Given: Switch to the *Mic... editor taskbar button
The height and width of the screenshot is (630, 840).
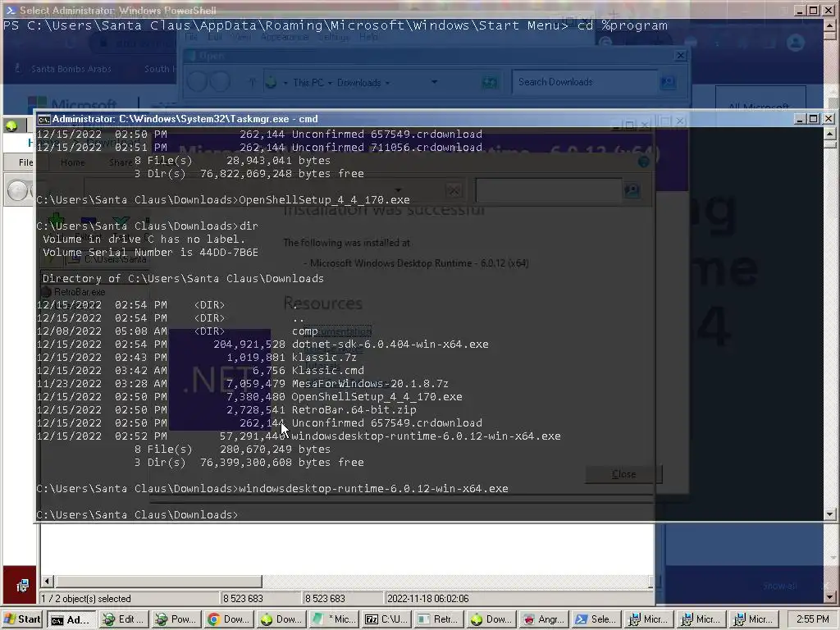Looking at the screenshot, I should pyautogui.click(x=334, y=619).
